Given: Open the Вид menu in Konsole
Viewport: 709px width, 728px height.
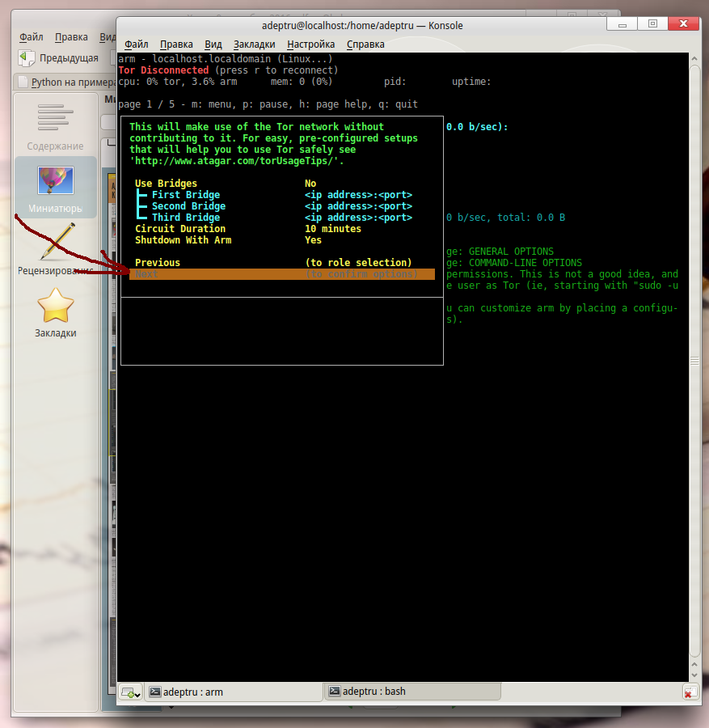Looking at the screenshot, I should coord(213,44).
